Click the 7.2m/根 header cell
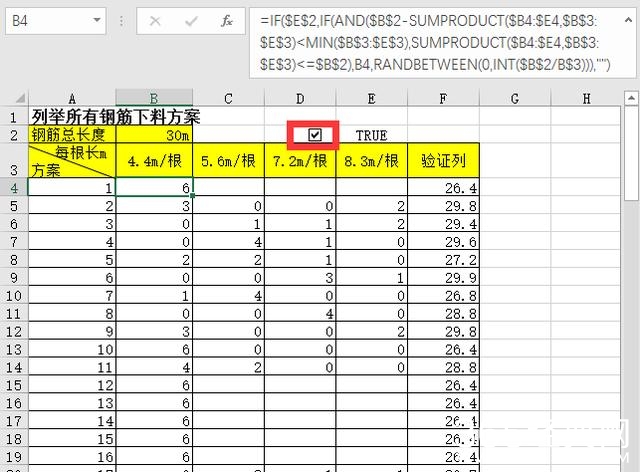Image resolution: width=640 pixels, height=472 pixels. (299, 161)
